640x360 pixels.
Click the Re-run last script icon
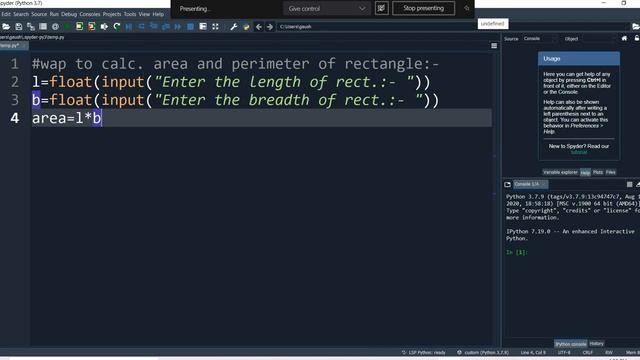pos(117,27)
